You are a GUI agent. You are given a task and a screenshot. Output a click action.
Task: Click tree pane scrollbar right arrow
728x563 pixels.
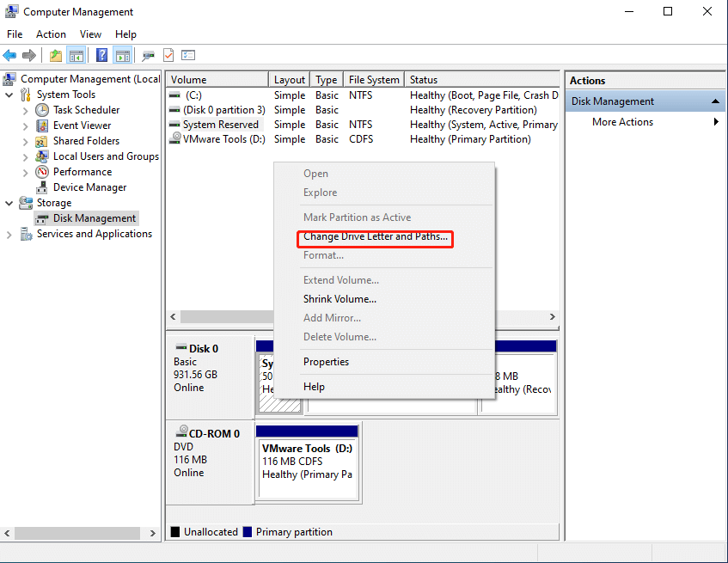(x=152, y=533)
